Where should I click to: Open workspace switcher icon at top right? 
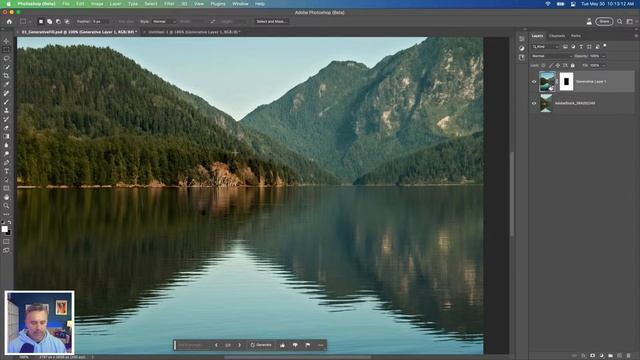click(x=630, y=22)
